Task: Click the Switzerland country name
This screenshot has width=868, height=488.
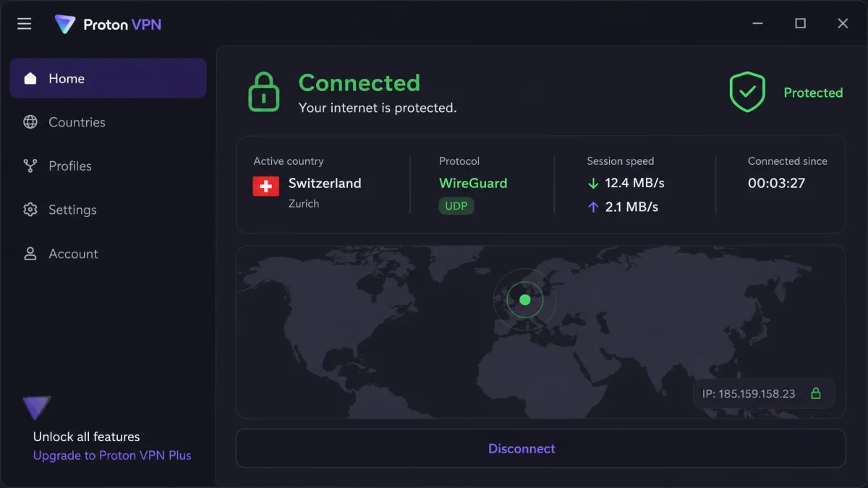Action: (325, 183)
